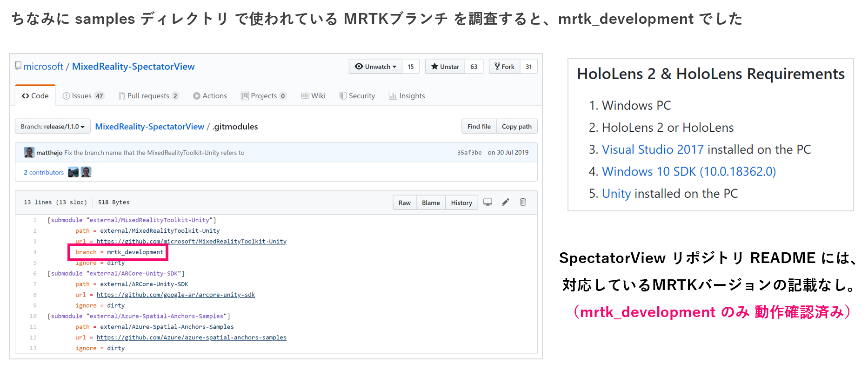Fork the repository

504,67
